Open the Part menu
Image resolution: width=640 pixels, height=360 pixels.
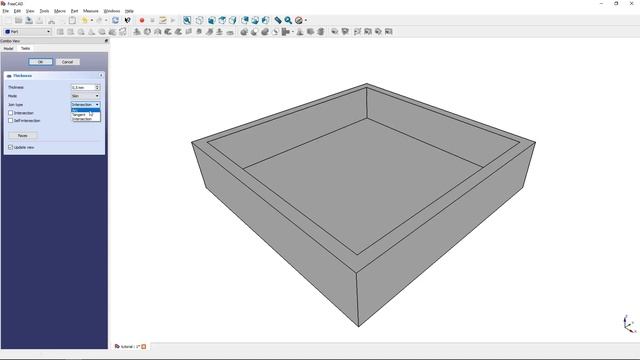74,11
